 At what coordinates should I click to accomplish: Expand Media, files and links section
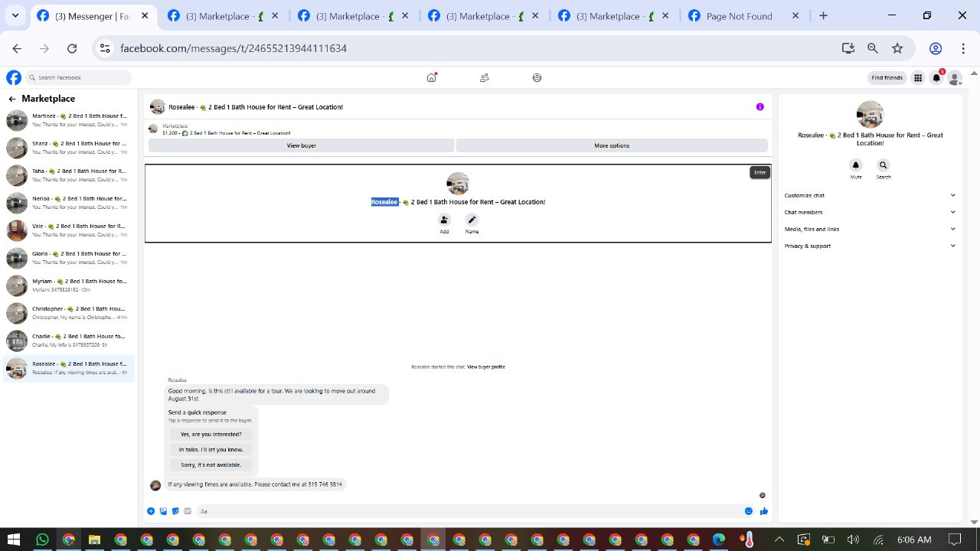click(x=870, y=229)
